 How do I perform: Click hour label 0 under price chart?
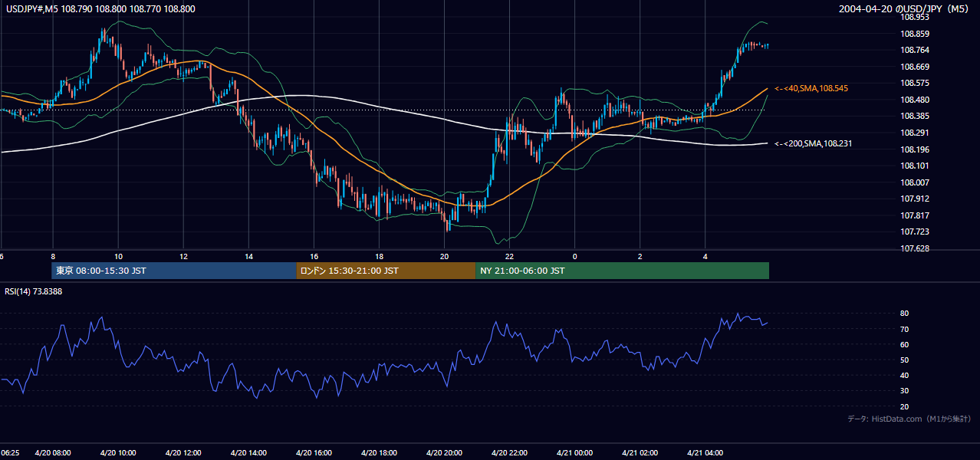574,257
